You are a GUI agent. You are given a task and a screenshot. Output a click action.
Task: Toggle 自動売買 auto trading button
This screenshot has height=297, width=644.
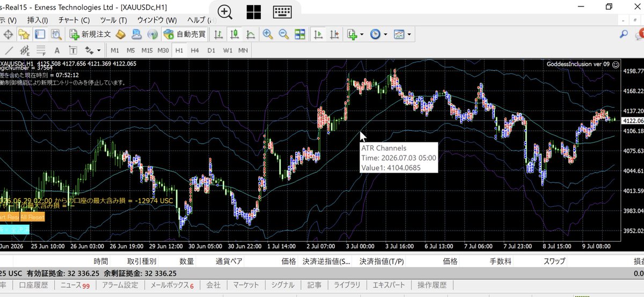[x=185, y=34]
